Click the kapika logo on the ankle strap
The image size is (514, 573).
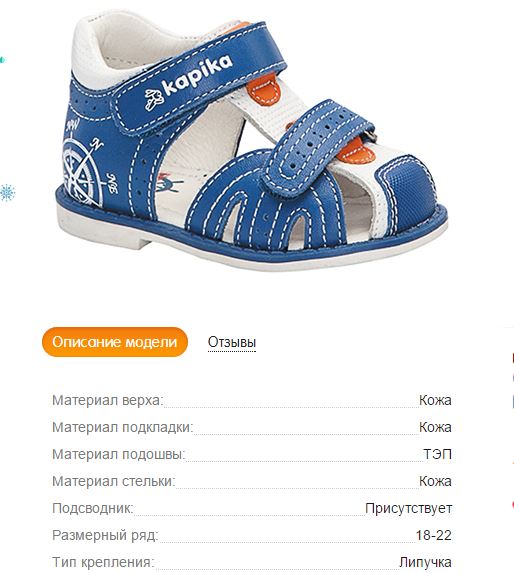click(x=189, y=82)
